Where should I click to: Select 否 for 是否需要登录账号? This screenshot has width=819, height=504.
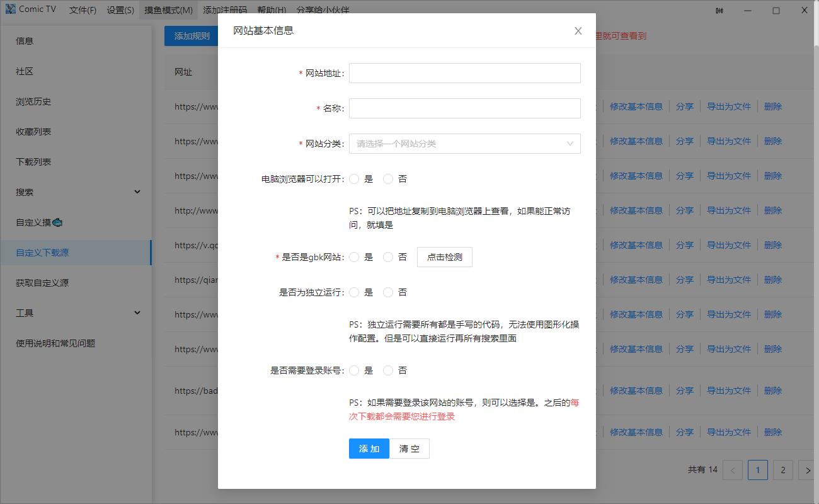(388, 370)
